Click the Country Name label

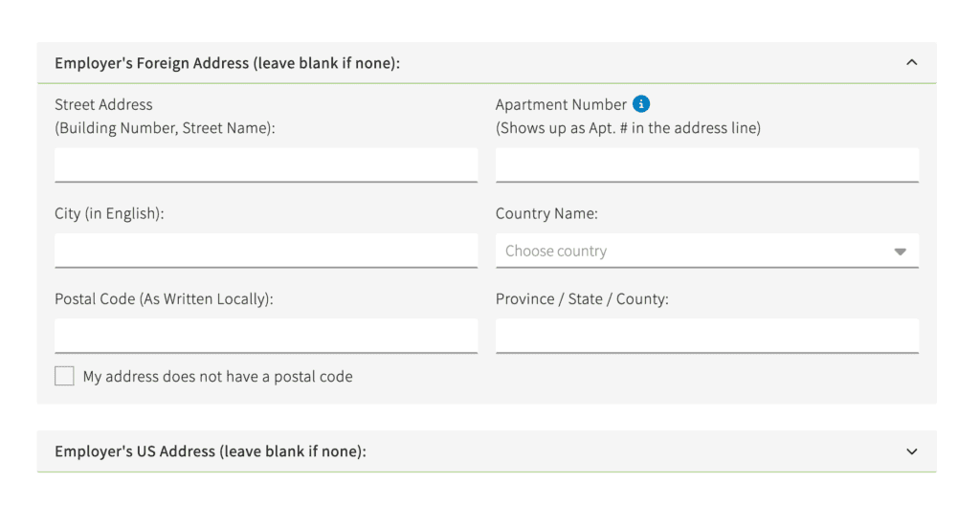(546, 213)
